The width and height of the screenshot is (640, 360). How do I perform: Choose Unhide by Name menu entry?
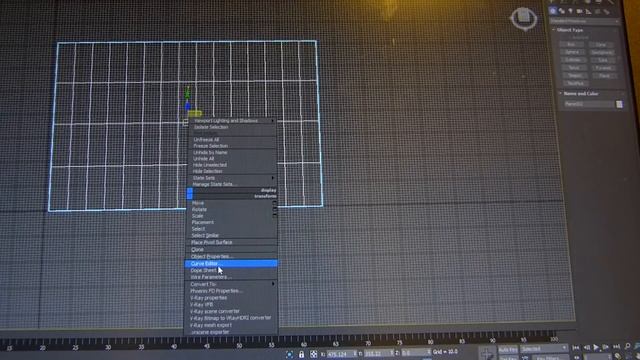click(233, 153)
